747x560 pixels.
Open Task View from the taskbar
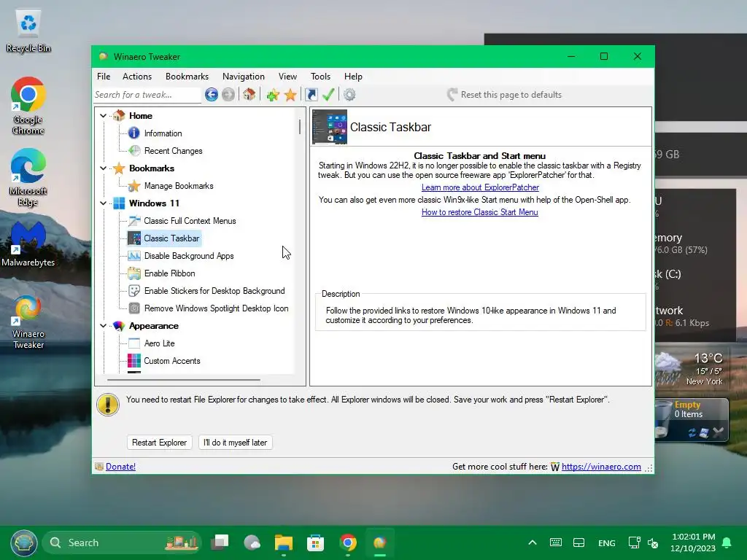pos(220,542)
